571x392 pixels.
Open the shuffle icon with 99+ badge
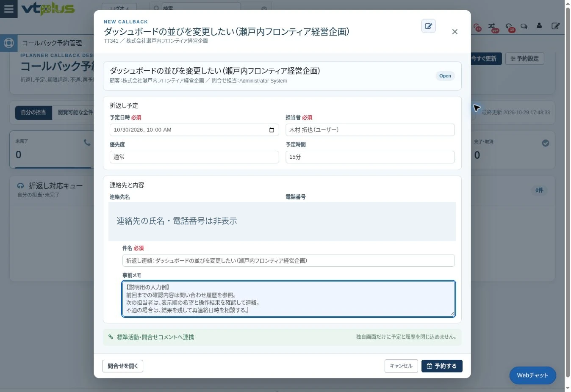[492, 26]
